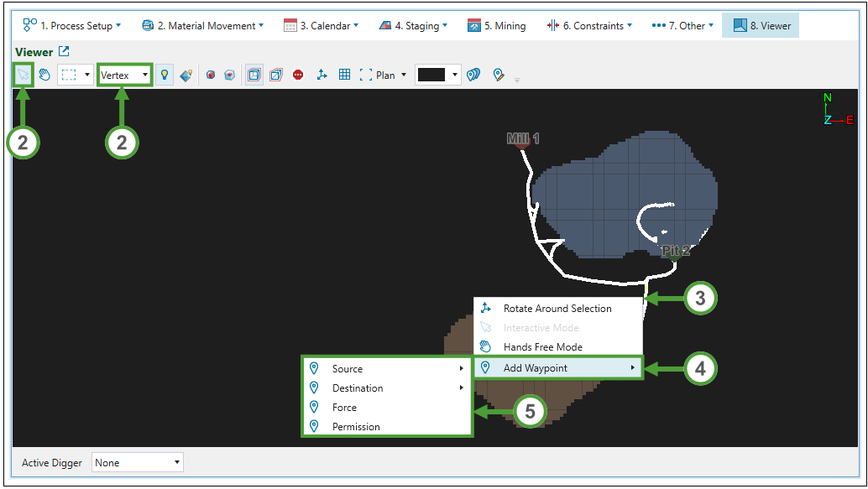
Task: Click the red stop-sign icon in toolbar
Action: [298, 75]
